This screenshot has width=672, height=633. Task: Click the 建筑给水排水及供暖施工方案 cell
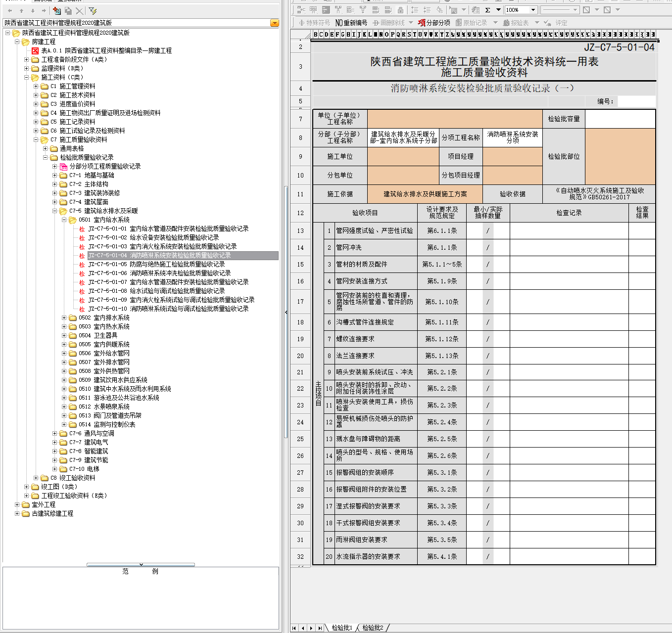pyautogui.click(x=425, y=194)
